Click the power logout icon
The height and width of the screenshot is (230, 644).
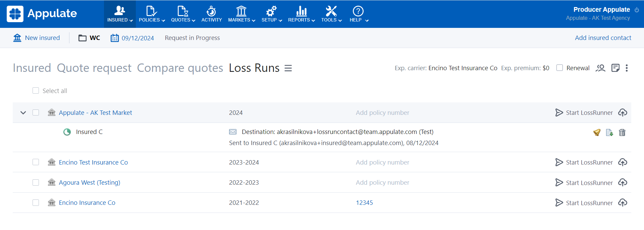(637, 10)
